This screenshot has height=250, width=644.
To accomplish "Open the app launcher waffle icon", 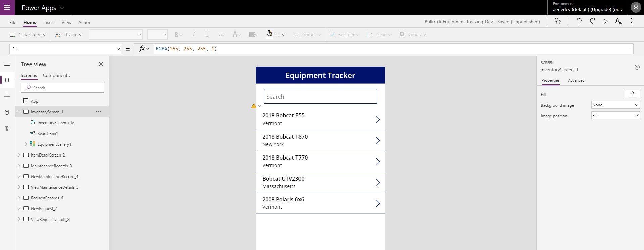I will (7, 7).
